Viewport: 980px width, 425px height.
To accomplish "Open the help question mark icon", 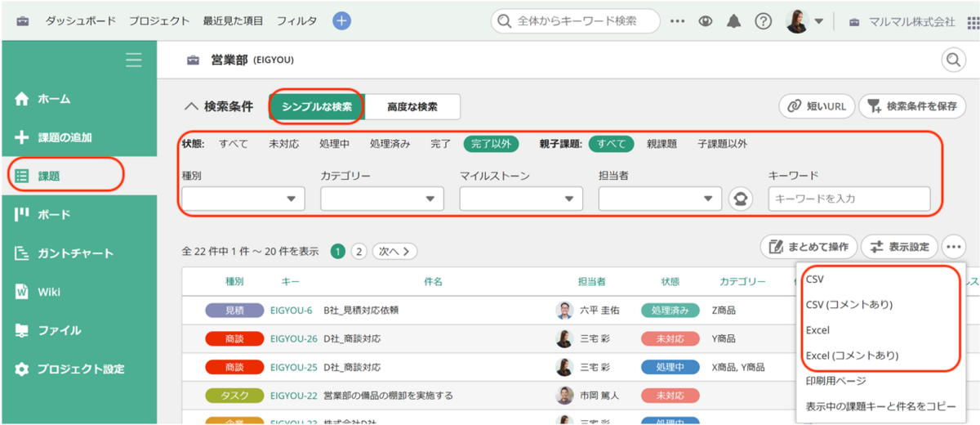I will coord(763,22).
